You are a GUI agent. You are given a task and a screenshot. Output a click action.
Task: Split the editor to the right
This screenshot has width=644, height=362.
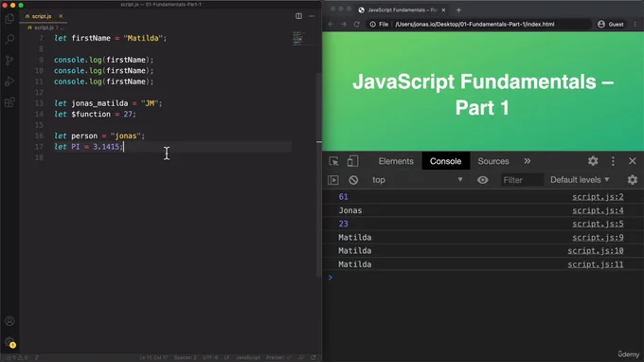coord(298,16)
